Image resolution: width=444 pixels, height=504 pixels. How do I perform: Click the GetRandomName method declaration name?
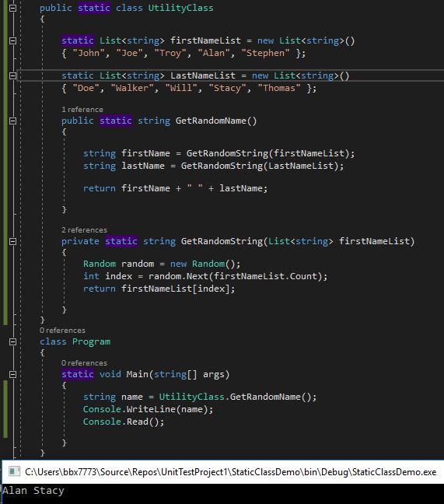tap(211, 121)
